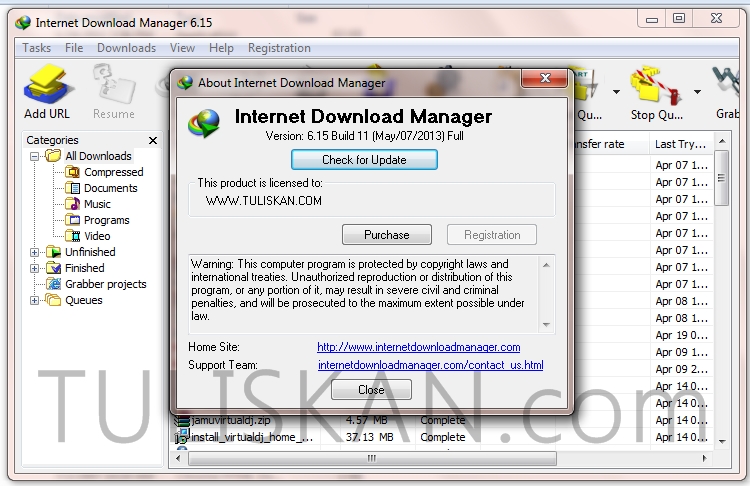Open the File menu
750x486 pixels.
[x=74, y=48]
